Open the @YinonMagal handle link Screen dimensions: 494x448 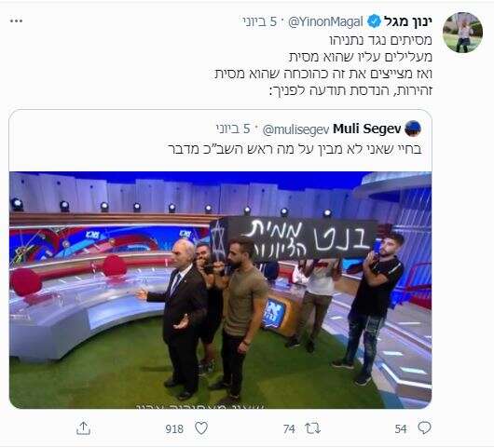tap(326, 21)
